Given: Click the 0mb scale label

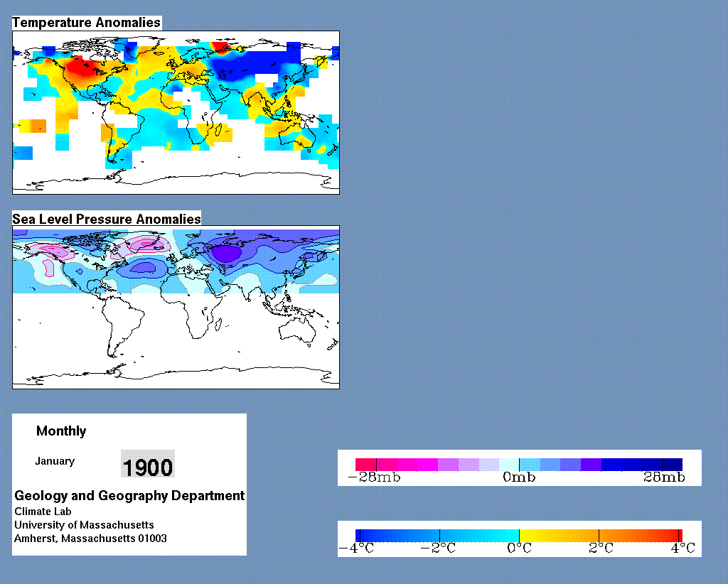Looking at the screenshot, I should [x=519, y=477].
